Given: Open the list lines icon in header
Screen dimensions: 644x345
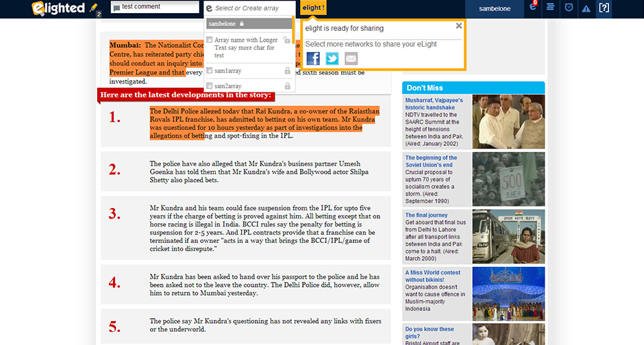Looking at the screenshot, I should point(550,7).
